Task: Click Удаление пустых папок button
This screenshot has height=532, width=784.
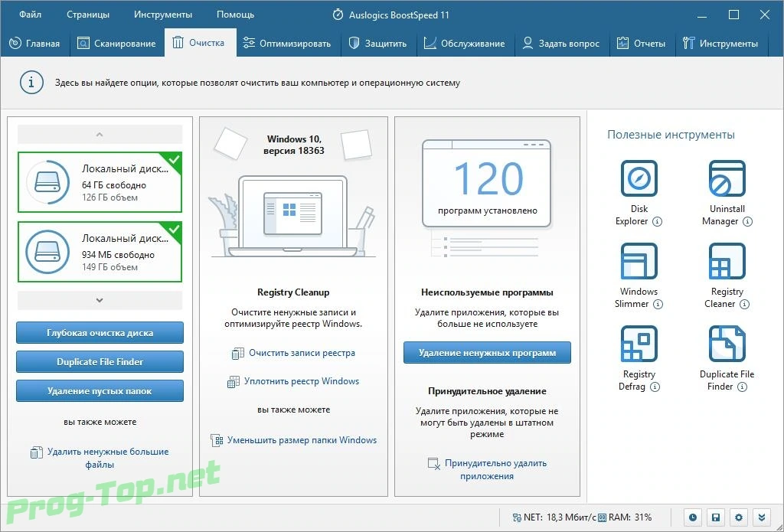Action: coord(100,391)
